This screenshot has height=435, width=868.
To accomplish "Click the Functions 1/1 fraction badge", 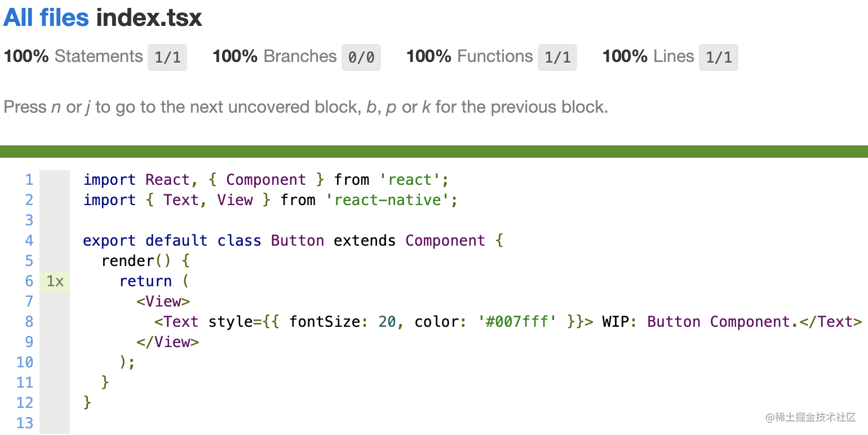I will [557, 57].
